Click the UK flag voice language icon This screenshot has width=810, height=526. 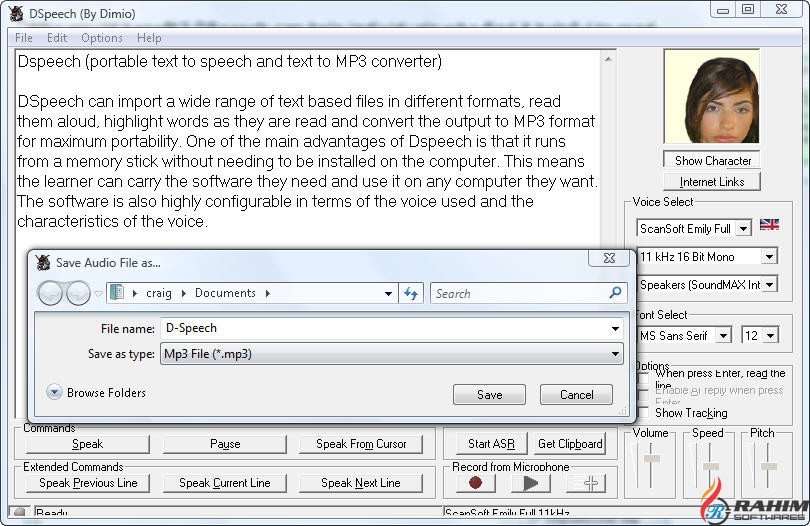(x=769, y=224)
